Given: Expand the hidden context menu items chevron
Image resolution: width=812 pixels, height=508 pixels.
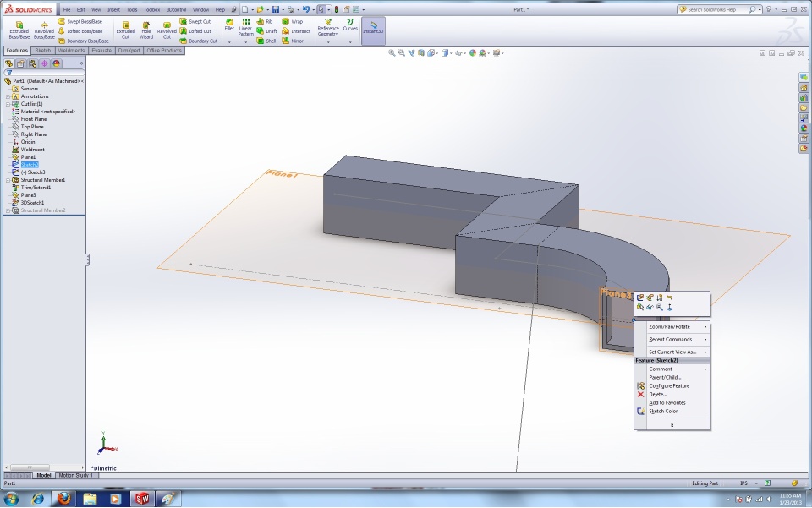Looking at the screenshot, I should click(672, 425).
